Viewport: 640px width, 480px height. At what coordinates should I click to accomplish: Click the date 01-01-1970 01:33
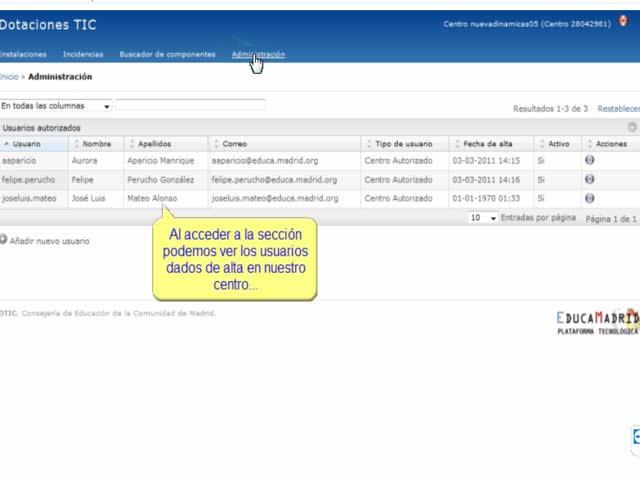coord(486,198)
